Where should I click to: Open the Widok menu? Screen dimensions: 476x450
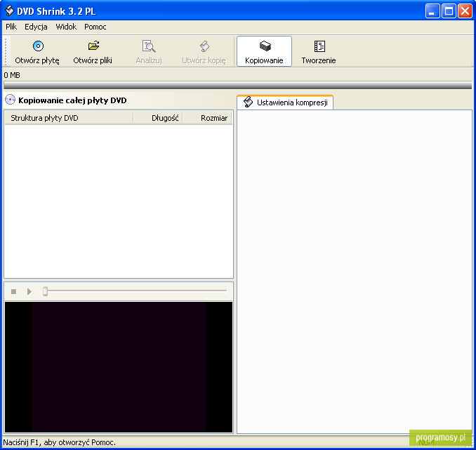pyautogui.click(x=66, y=27)
